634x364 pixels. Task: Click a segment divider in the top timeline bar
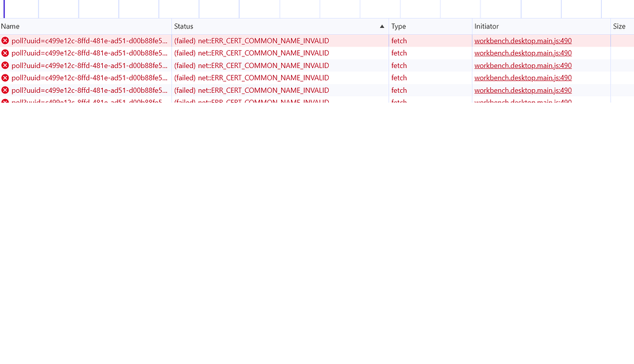point(199,9)
